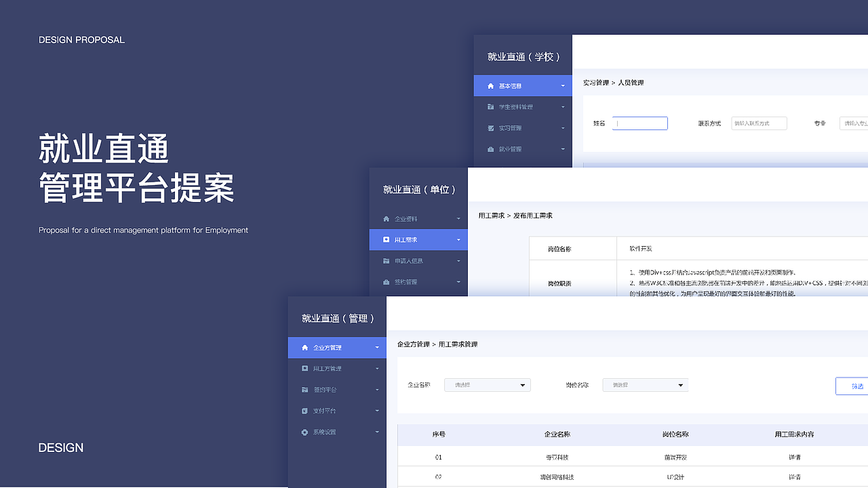Select 系统设置 menu label
The width and height of the screenshot is (868, 488).
click(325, 432)
